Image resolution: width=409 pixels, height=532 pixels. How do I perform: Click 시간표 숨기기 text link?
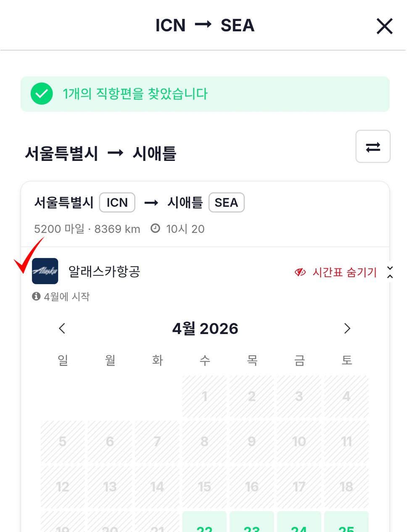[x=345, y=272]
